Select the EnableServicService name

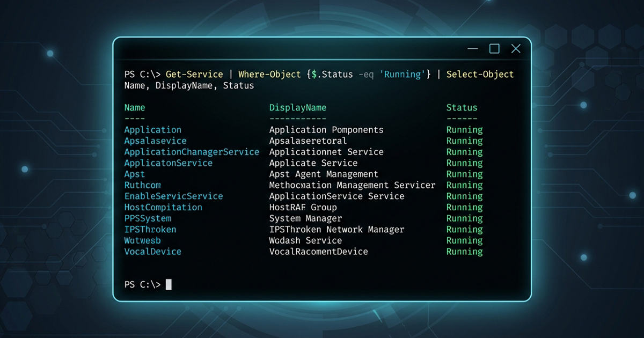173,196
